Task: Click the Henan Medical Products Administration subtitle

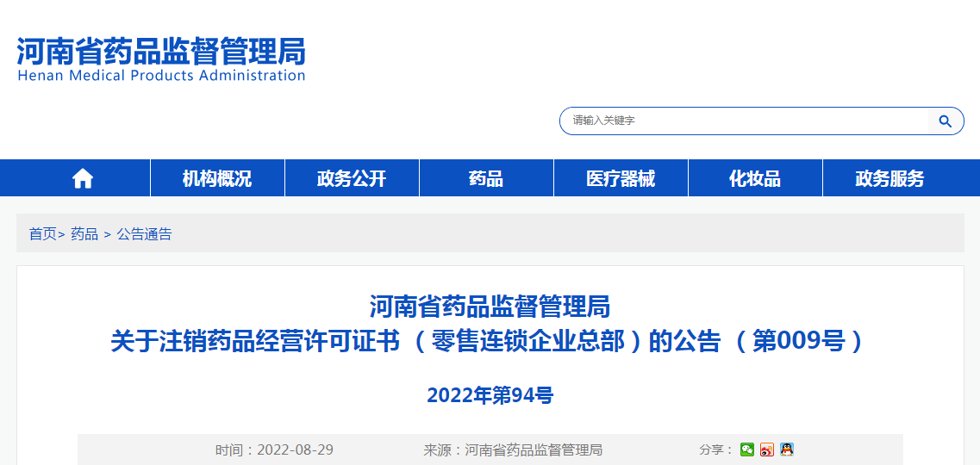Action: click(x=161, y=76)
